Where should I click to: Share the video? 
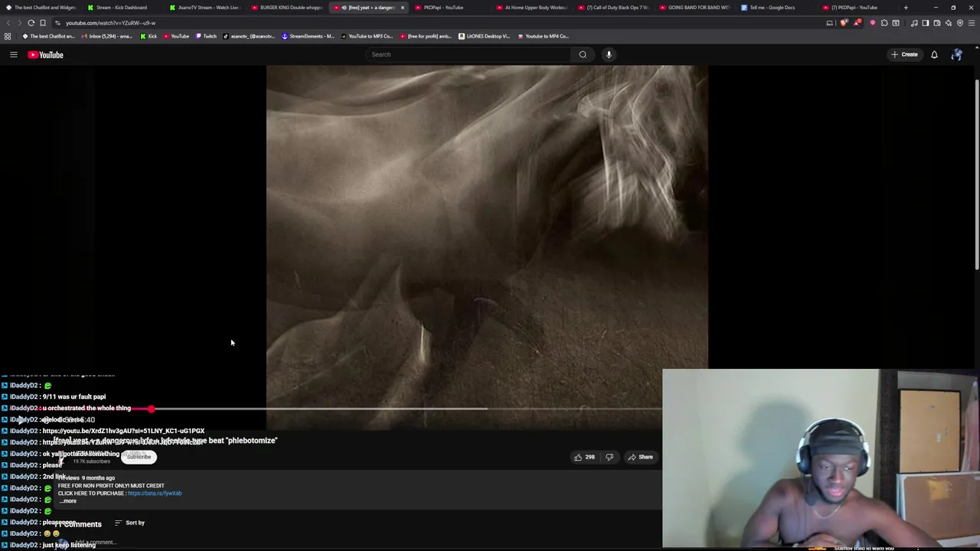(x=640, y=457)
